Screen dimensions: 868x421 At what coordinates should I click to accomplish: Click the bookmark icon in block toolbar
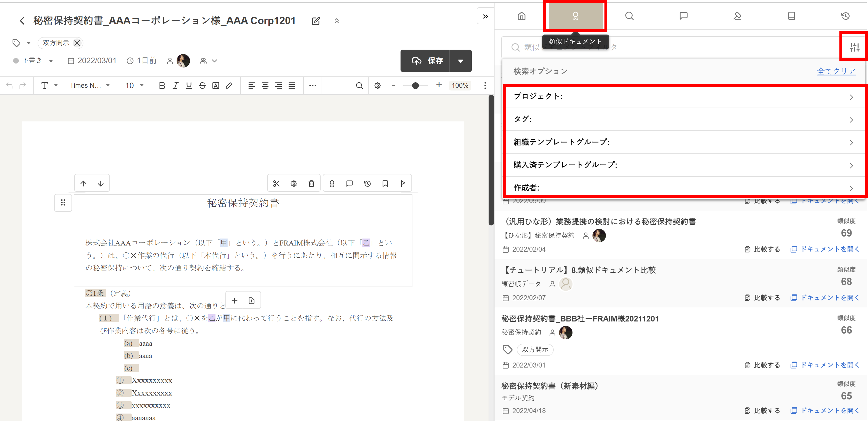[x=385, y=183]
